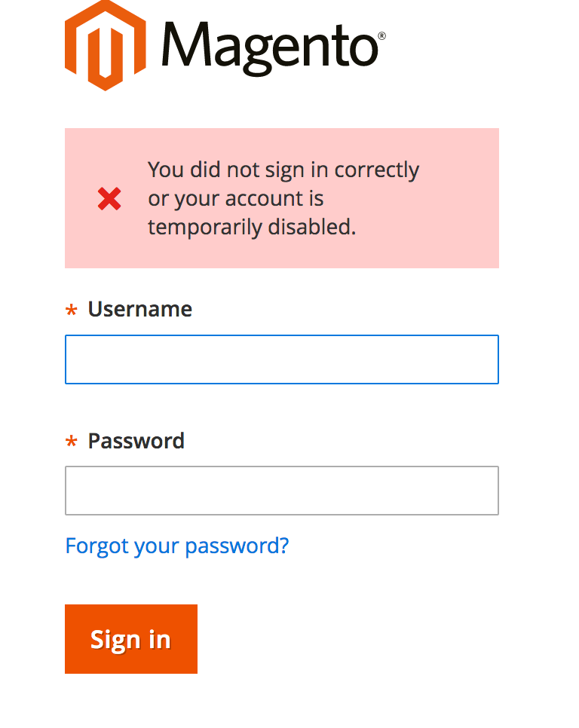Select the empty Password text box
This screenshot has width=579, height=728.
coord(282,491)
